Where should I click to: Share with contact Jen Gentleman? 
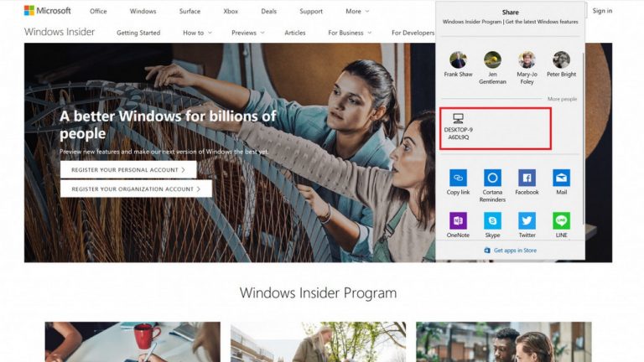tap(492, 68)
